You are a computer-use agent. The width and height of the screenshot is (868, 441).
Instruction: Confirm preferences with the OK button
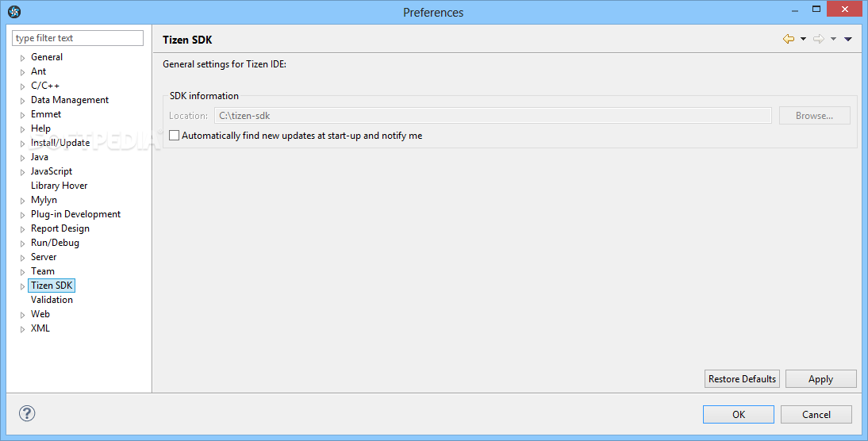[739, 415]
